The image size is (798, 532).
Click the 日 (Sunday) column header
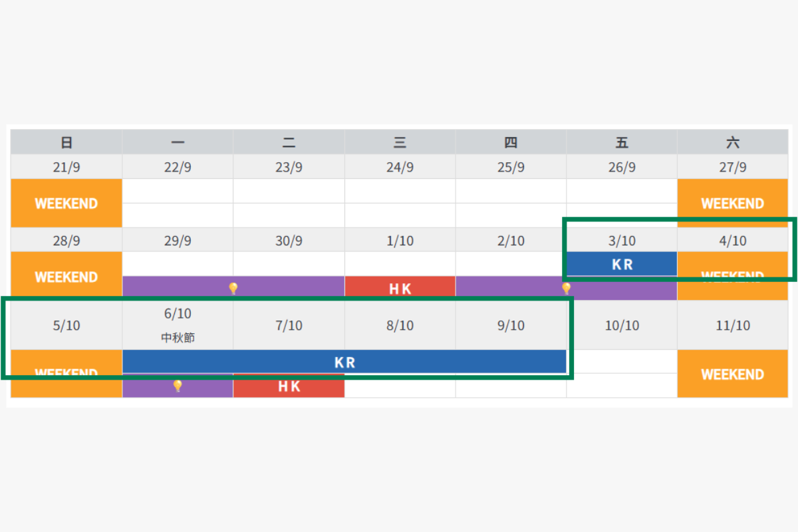tap(66, 142)
